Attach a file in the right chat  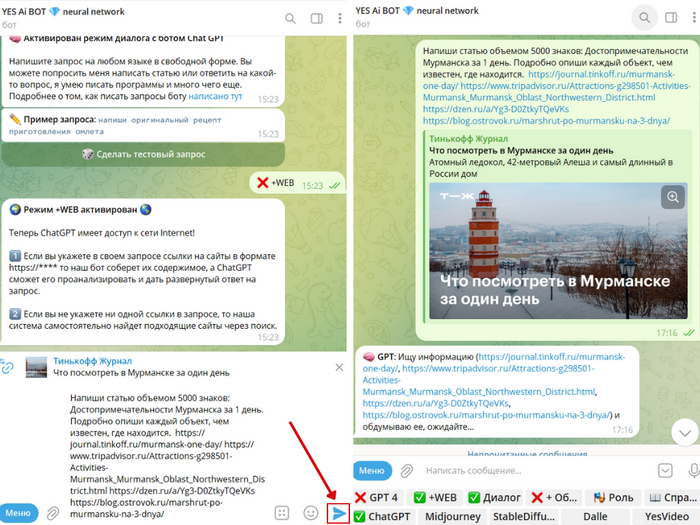[x=406, y=471]
